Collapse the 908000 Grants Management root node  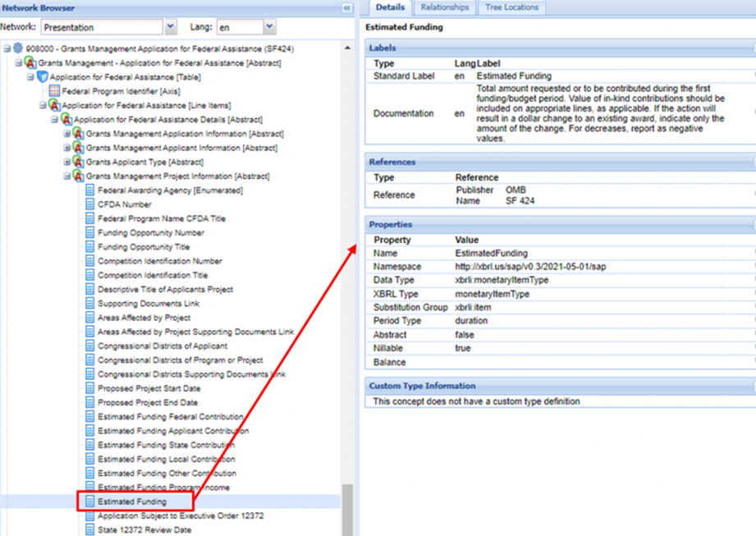[7, 49]
